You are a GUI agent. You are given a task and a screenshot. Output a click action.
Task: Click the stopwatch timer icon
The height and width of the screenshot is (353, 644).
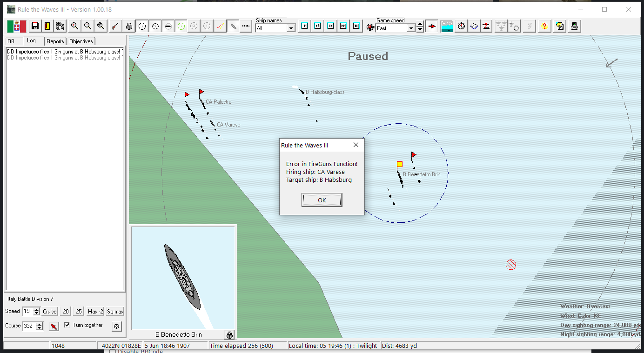tap(461, 27)
